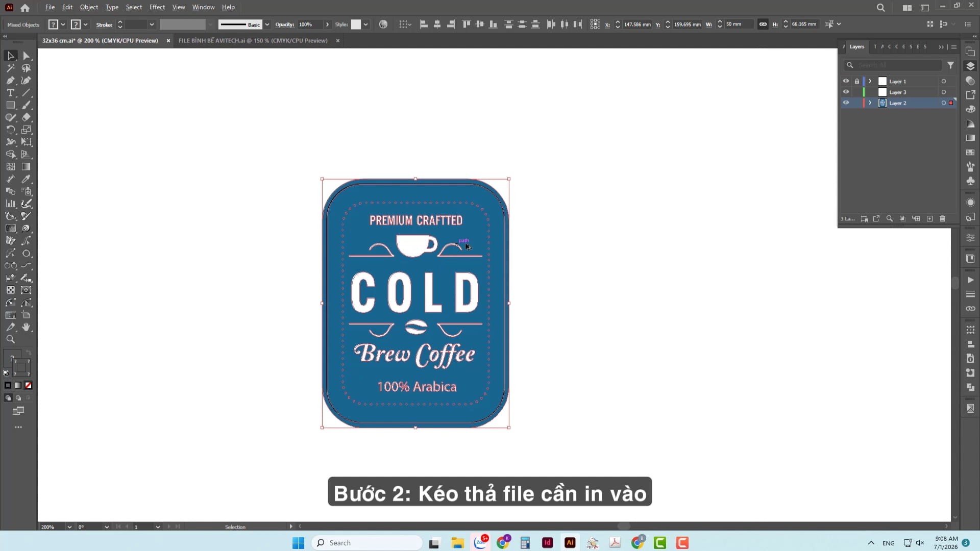980x551 pixels.
Task: Expand Layer 1 sublayers
Action: click(870, 81)
